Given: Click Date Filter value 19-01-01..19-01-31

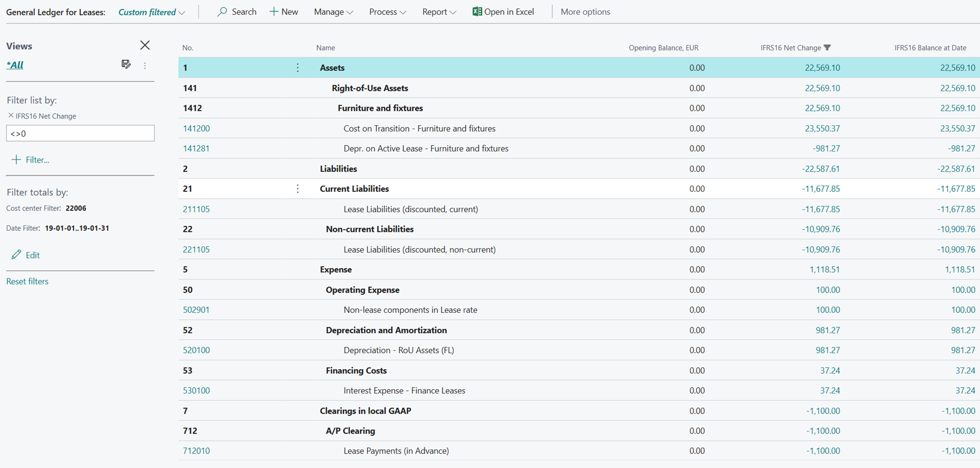Looking at the screenshot, I should tap(77, 228).
